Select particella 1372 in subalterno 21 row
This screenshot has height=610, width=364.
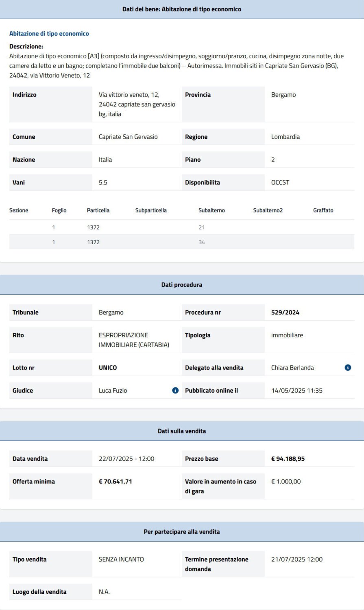coord(93,227)
